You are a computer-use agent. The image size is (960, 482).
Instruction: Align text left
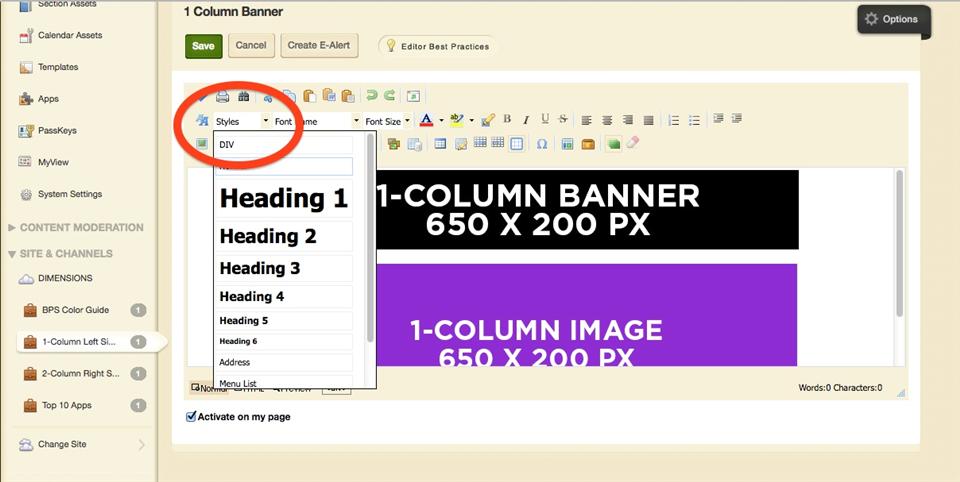click(587, 121)
